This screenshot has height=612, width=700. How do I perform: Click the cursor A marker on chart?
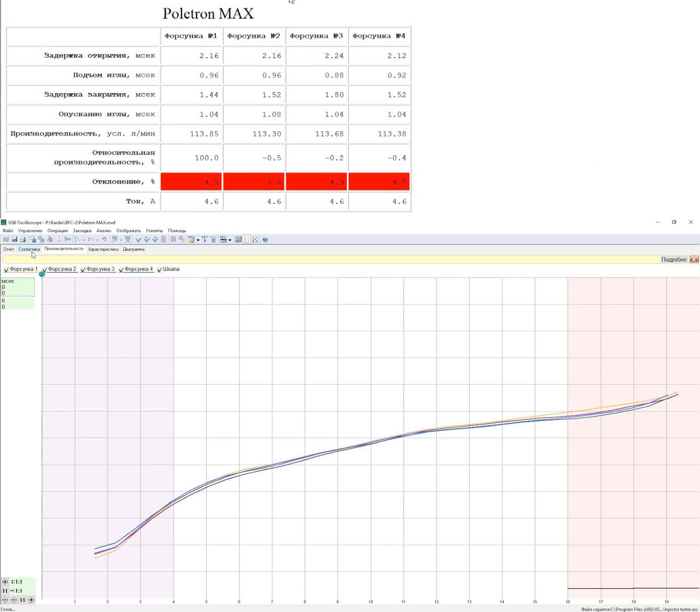pos(42,274)
